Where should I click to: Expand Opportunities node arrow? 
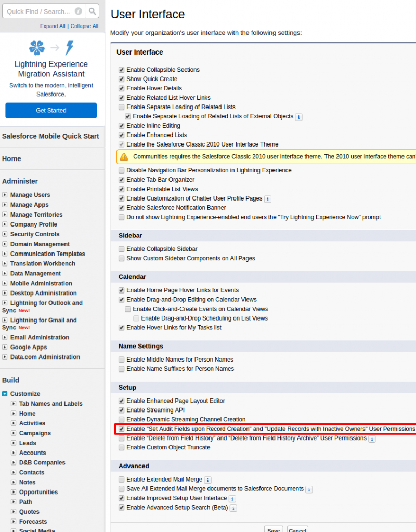[14, 492]
